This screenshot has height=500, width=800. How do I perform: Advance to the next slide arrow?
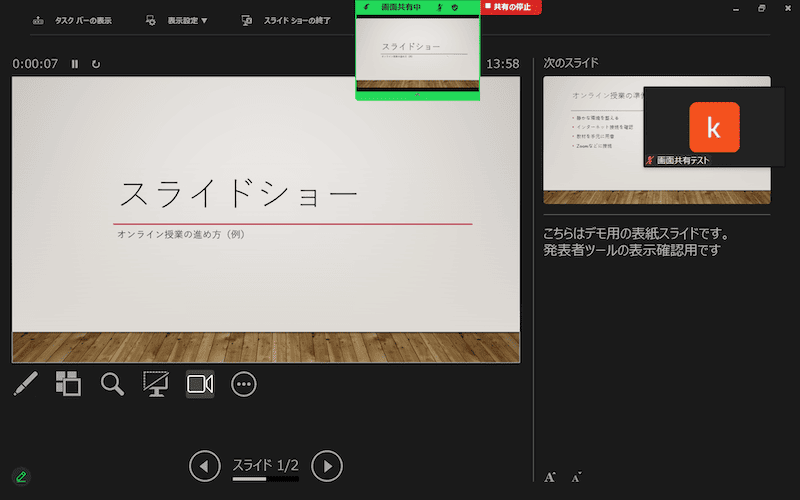[x=327, y=466]
